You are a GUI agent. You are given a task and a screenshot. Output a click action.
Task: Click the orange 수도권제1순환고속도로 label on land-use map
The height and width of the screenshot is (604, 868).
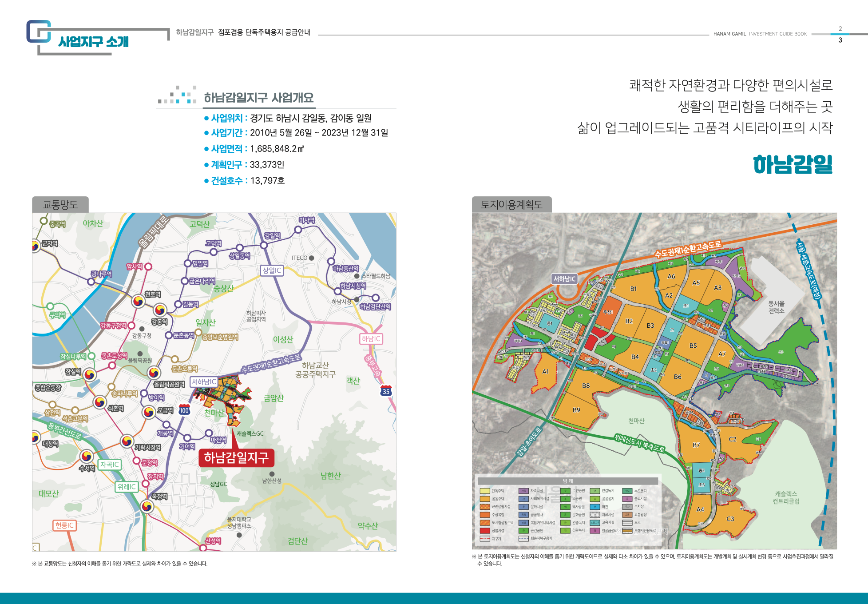click(x=688, y=249)
